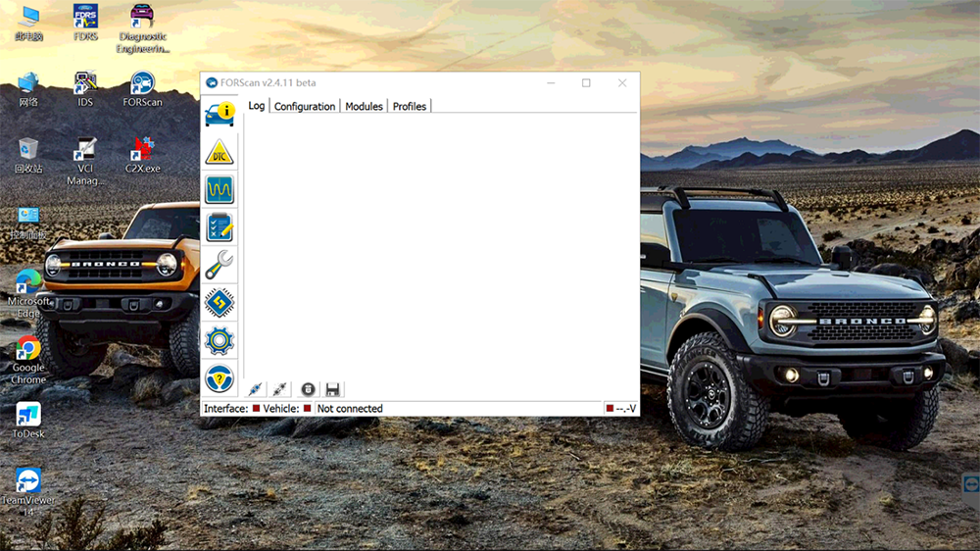Viewport: 980px width, 551px height.
Task: Click the FORScan title bar app icon
Action: click(x=212, y=82)
